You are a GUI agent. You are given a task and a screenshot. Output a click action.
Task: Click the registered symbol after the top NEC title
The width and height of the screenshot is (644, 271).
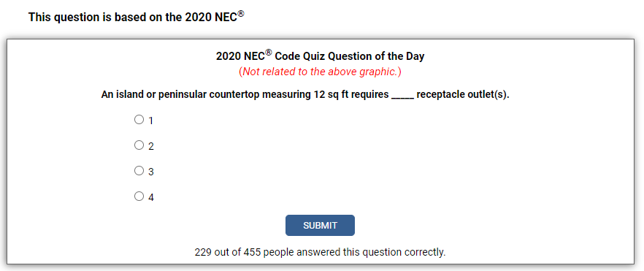(x=241, y=14)
